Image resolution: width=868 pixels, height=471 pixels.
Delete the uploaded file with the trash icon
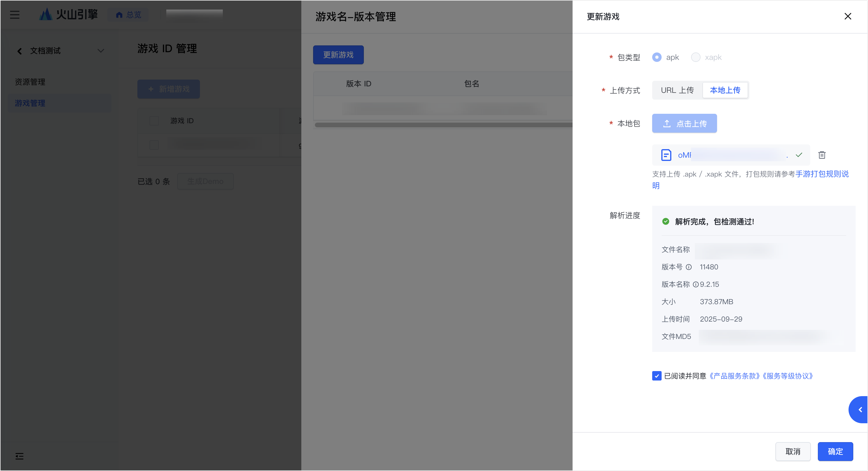pos(822,155)
